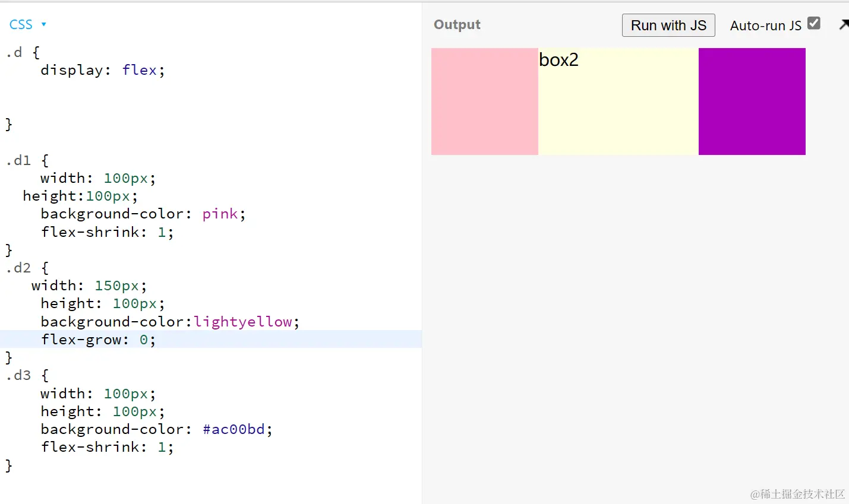Screen dimensions: 849x504
Task: Click the pink box in output
Action: coord(485,102)
